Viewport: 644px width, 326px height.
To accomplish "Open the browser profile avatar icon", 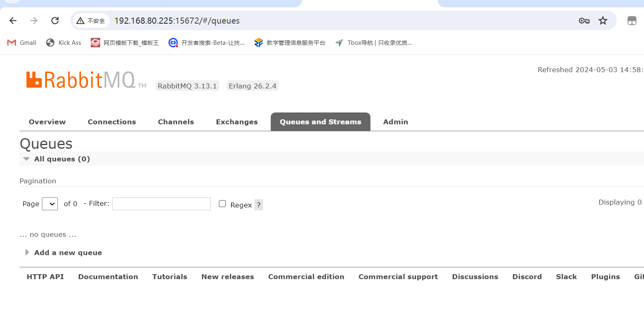I will [631, 21].
